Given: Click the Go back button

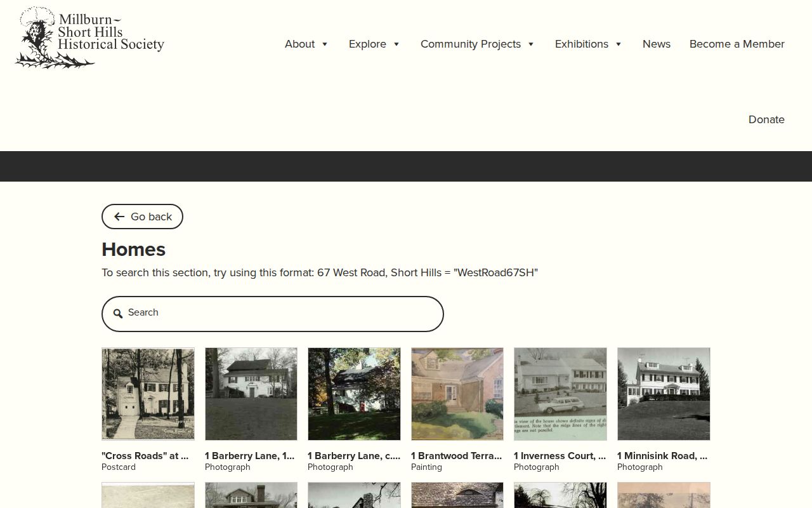Looking at the screenshot, I should (x=142, y=217).
